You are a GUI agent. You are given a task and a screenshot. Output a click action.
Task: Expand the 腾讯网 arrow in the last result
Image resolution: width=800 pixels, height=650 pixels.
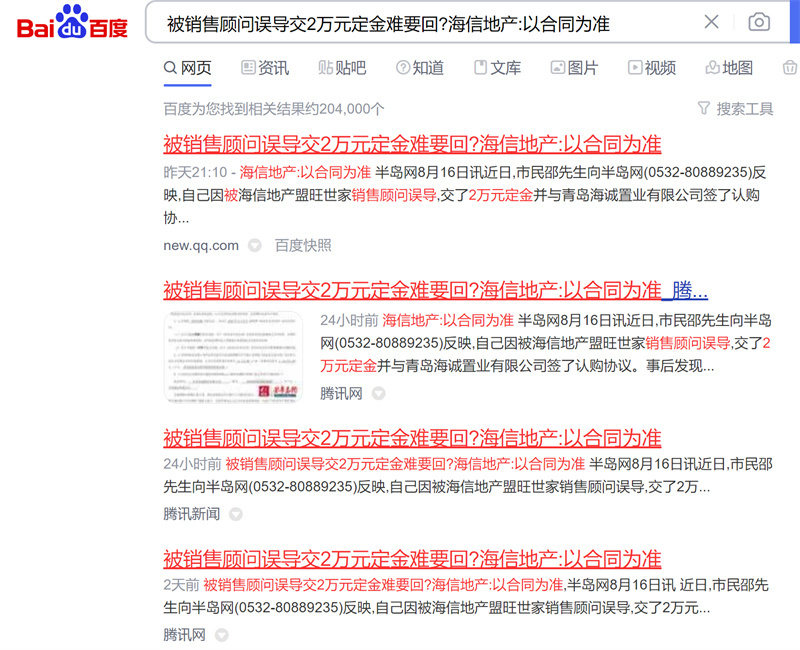(x=220, y=635)
